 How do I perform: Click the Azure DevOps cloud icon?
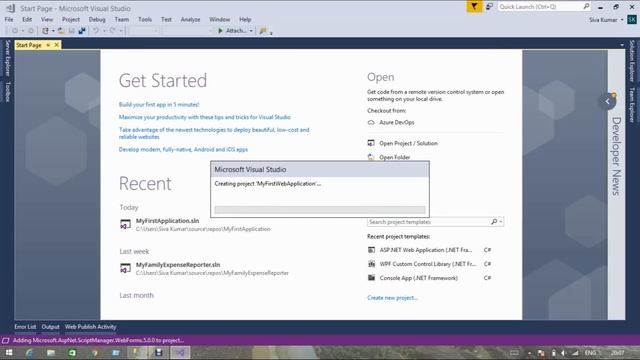click(371, 122)
